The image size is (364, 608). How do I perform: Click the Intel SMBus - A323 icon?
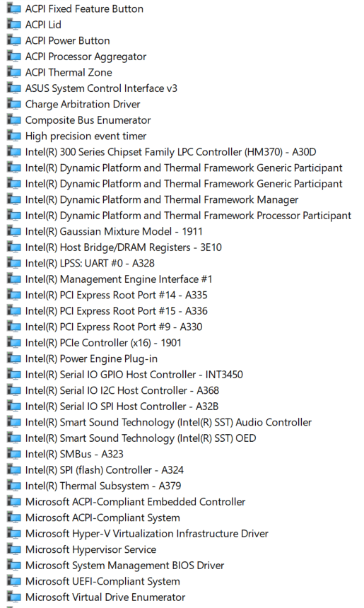tap(14, 454)
